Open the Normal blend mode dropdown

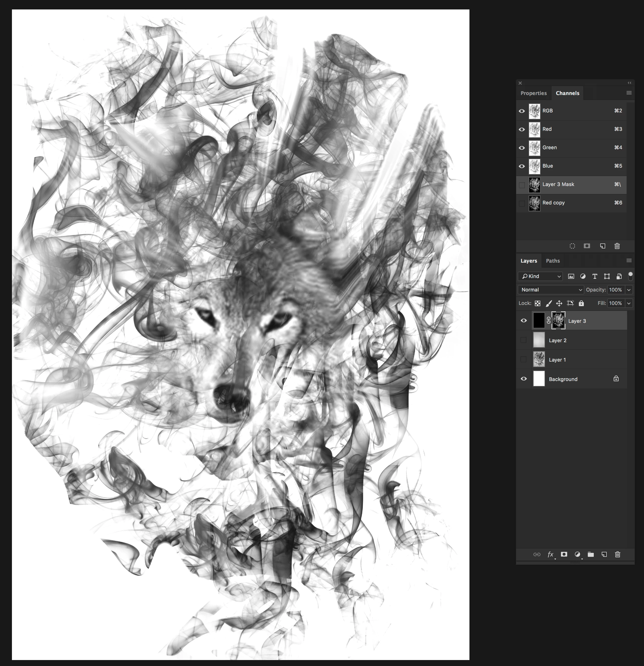pyautogui.click(x=551, y=290)
